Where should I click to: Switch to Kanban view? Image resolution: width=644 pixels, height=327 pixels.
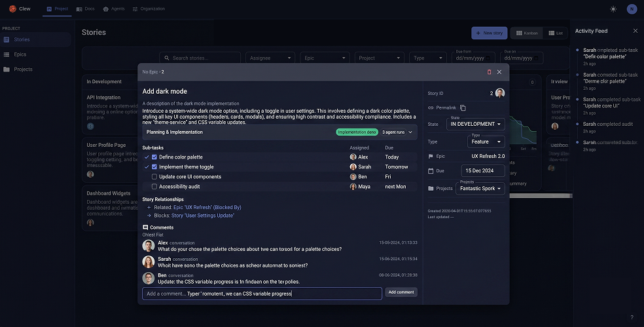pyautogui.click(x=527, y=33)
